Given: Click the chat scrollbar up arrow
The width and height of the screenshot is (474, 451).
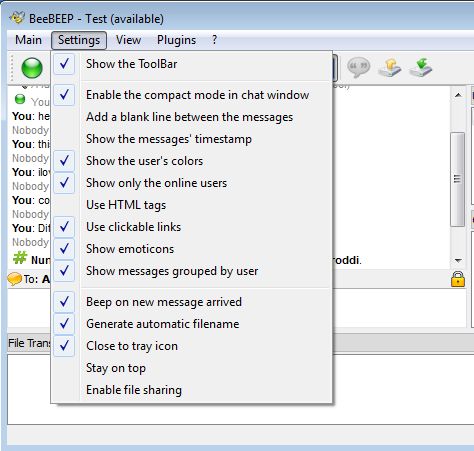Looking at the screenshot, I should pyautogui.click(x=458, y=95).
